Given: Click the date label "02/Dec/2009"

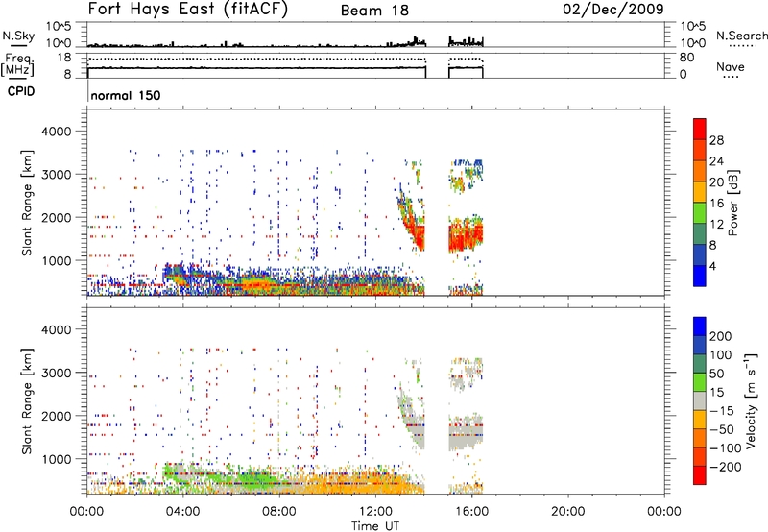Looking at the screenshot, I should coord(613,10).
